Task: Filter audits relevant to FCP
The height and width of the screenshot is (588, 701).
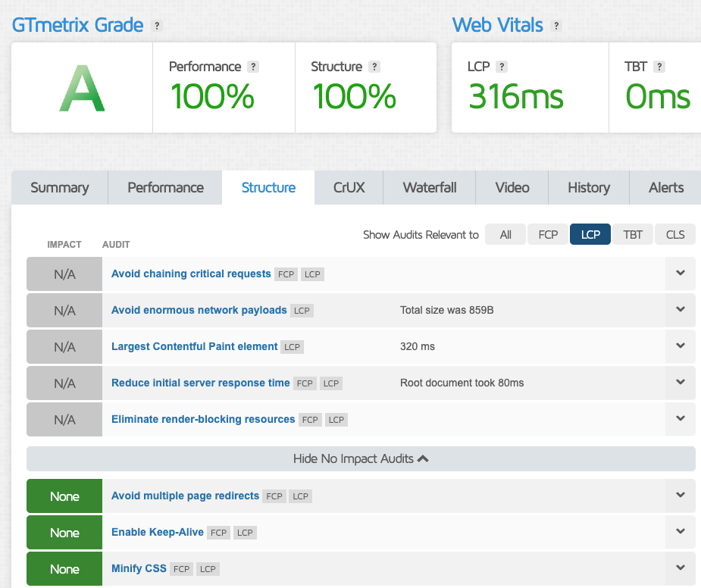Action: pos(548,234)
